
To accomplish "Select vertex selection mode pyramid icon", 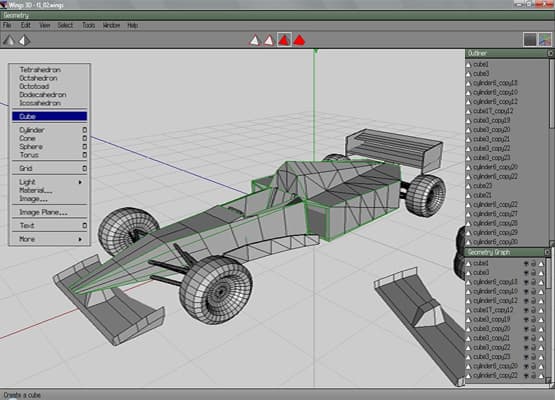I will 254,40.
